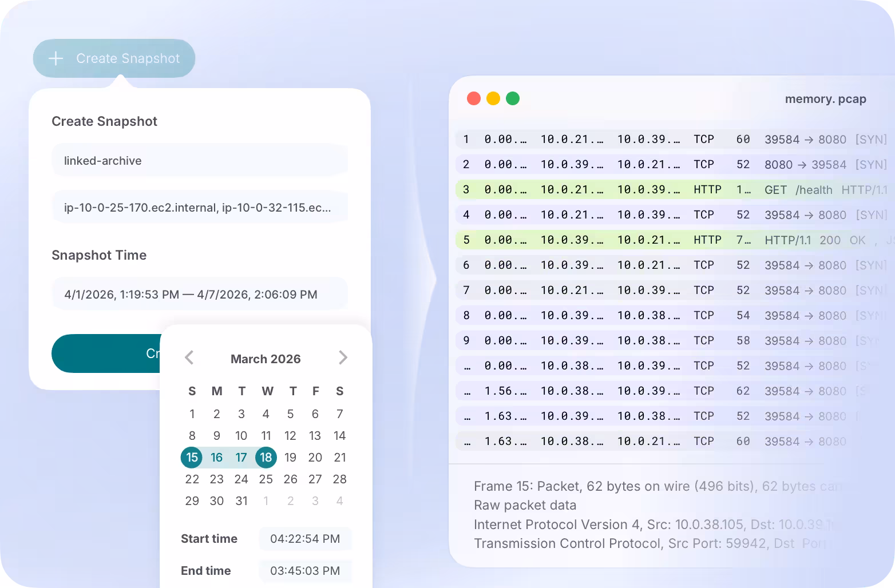Select March 1 in the calendar
Screen dimensions: 895x588
pyautogui.click(x=192, y=414)
